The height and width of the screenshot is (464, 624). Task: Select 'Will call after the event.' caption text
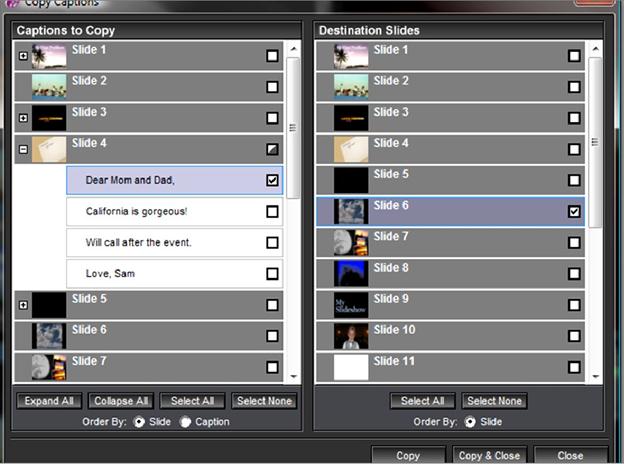click(x=138, y=242)
